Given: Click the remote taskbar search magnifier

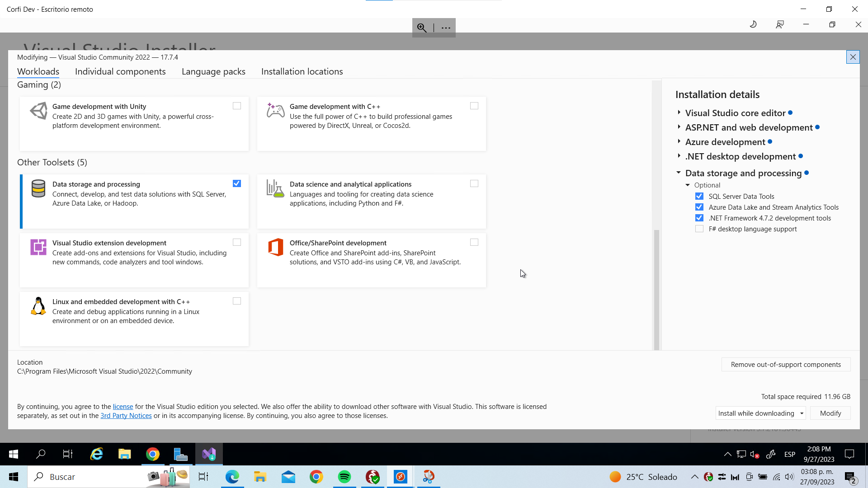Looking at the screenshot, I should point(41,454).
